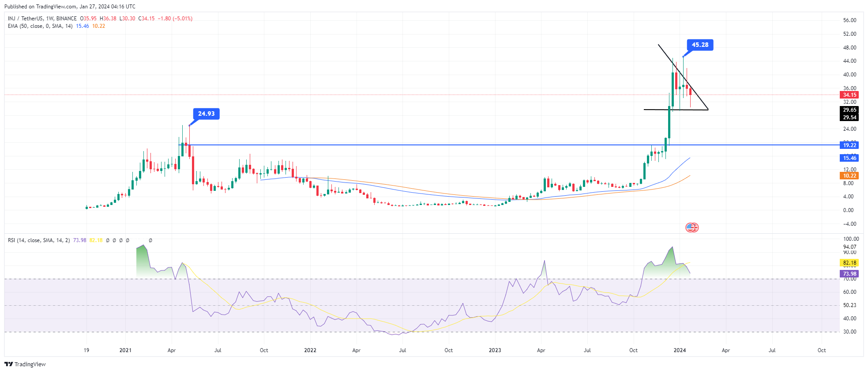
Task: Click the RSI (14, close, SMA) indicator legend
Action: pyautogui.click(x=39, y=240)
